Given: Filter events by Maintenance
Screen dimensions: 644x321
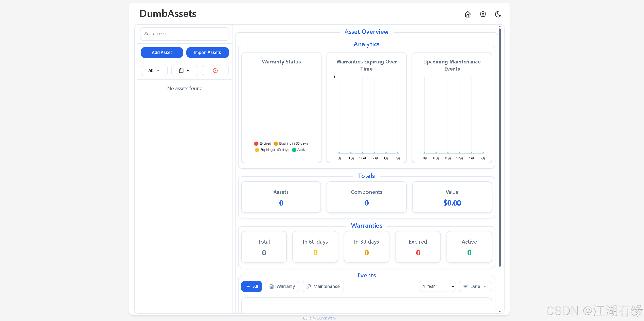Looking at the screenshot, I should [x=323, y=286].
